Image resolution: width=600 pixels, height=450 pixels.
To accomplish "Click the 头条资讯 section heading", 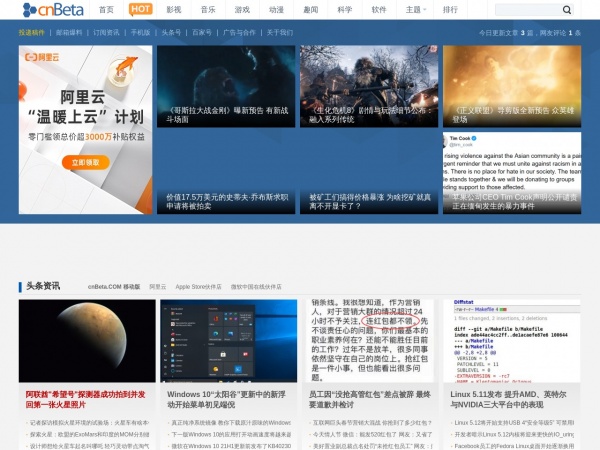I will click(43, 286).
